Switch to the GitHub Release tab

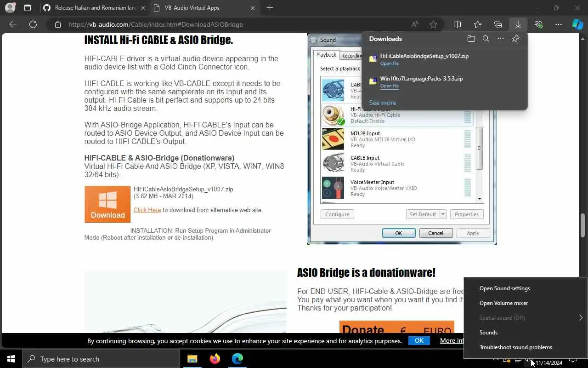pos(94,8)
